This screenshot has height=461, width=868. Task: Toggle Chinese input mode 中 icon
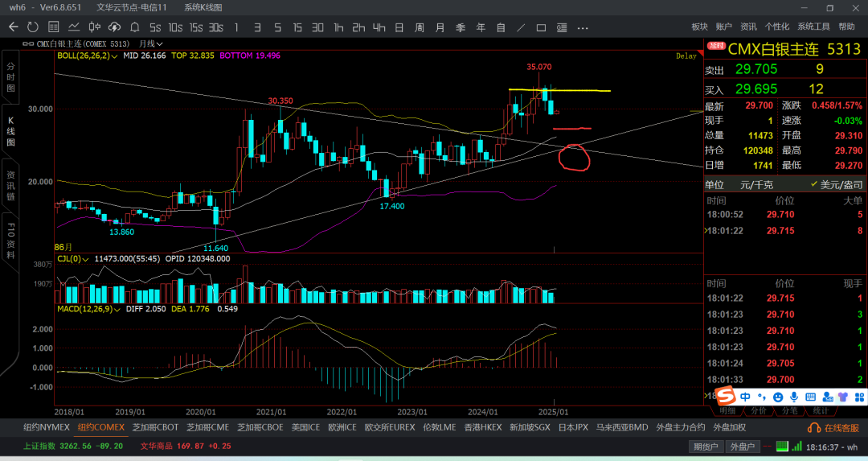(745, 397)
